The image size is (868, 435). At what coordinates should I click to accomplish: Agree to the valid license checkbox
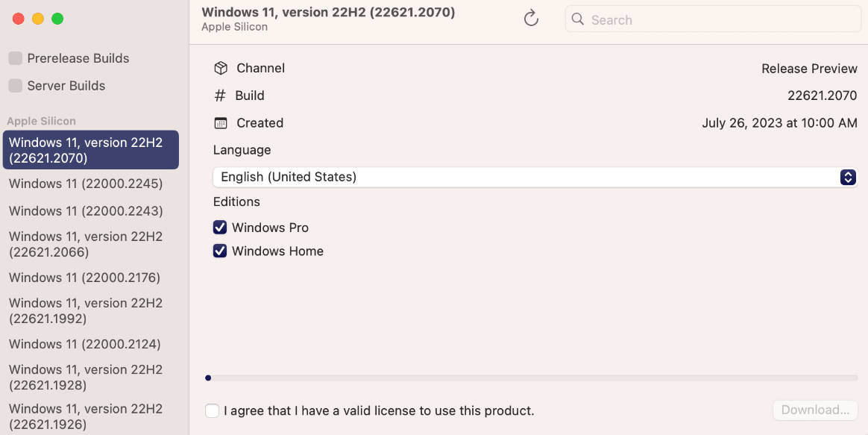(213, 410)
